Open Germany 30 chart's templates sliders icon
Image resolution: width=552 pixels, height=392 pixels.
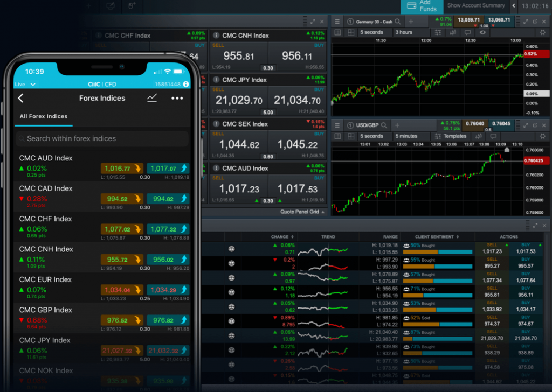point(438,32)
